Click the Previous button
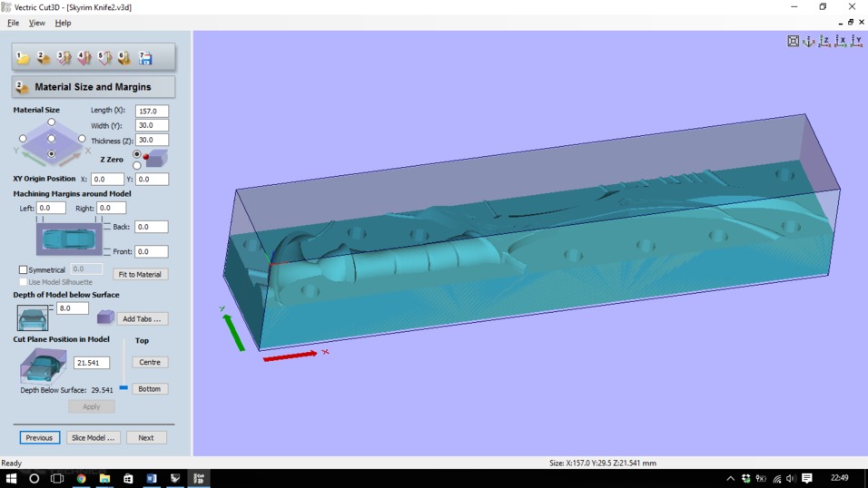 point(39,437)
